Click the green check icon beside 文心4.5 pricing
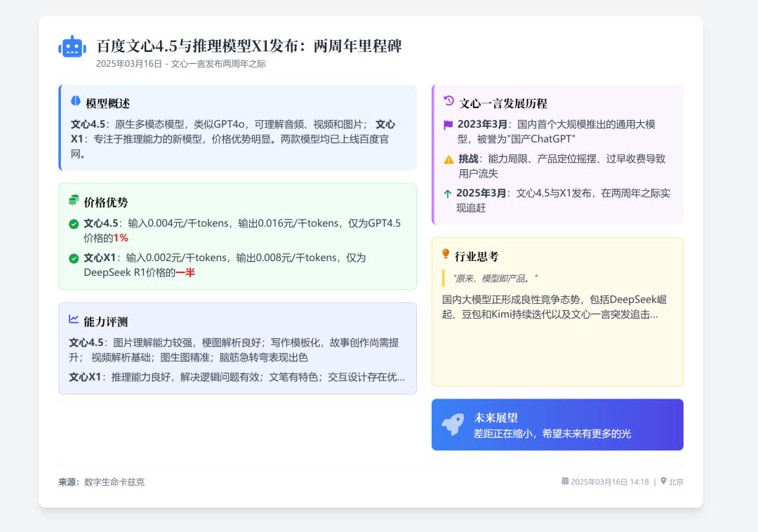Screen dimensions: 758x532 [x=74, y=224]
